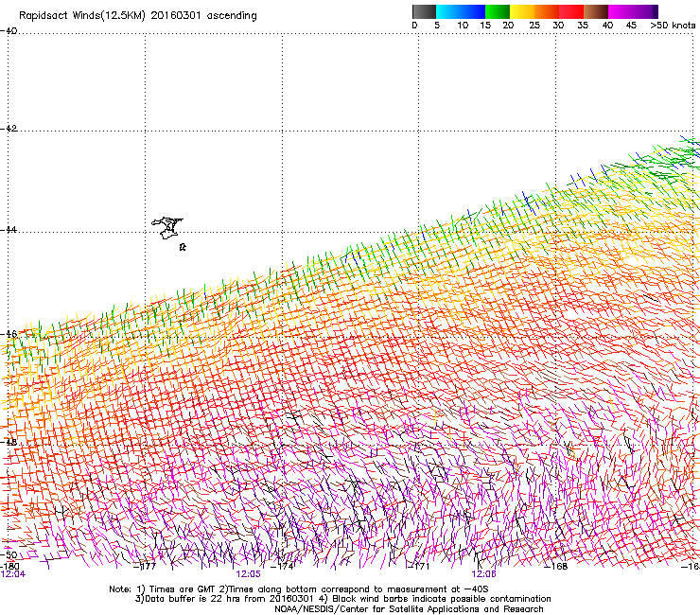Click the -168 longitude label
The image size is (700, 615).
click(x=556, y=567)
